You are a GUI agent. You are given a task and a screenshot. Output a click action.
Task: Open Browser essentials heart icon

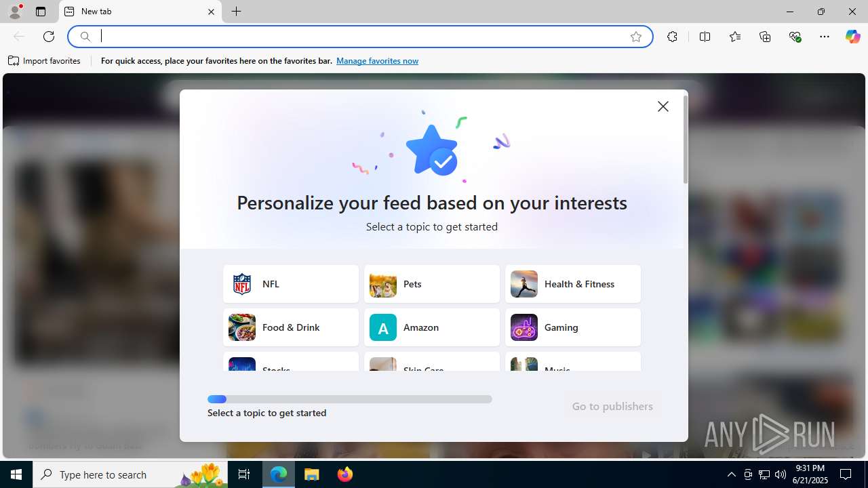pos(795,37)
